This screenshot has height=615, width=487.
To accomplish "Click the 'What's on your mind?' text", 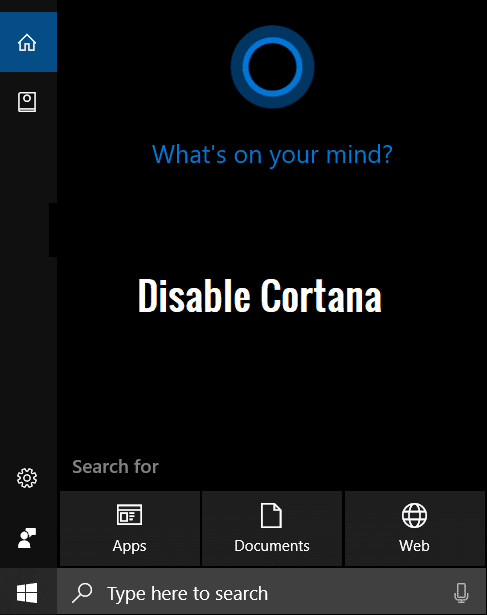I will click(x=272, y=155).
